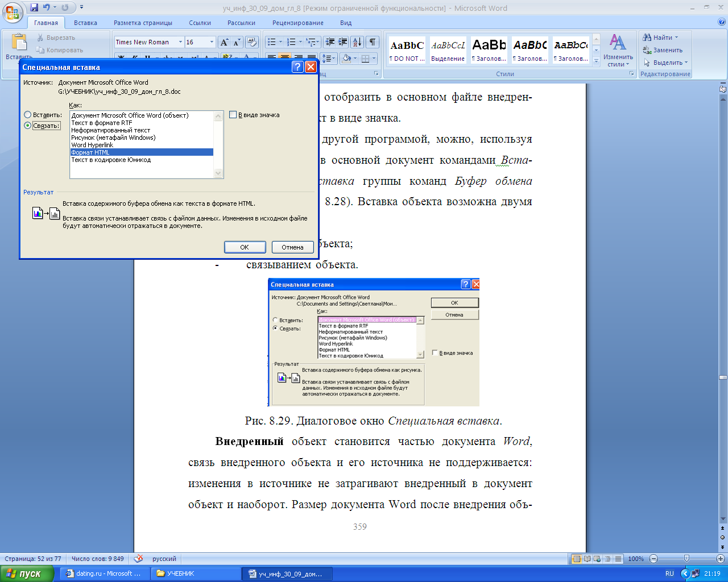Click the zoom in plus button

720,559
